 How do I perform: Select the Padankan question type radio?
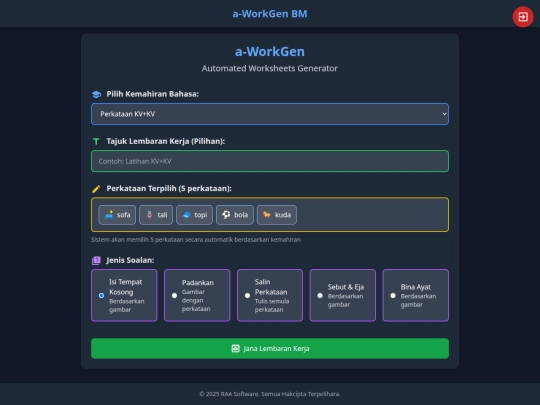pyautogui.click(x=174, y=295)
